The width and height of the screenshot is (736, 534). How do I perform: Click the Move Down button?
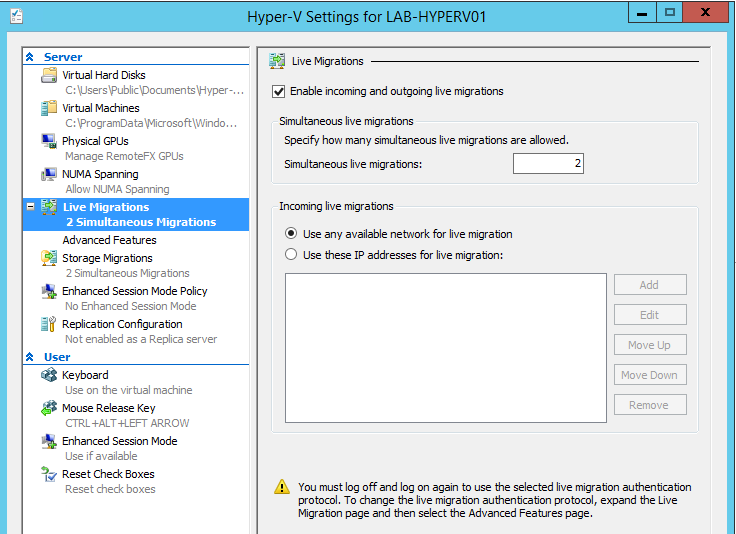[x=650, y=375]
